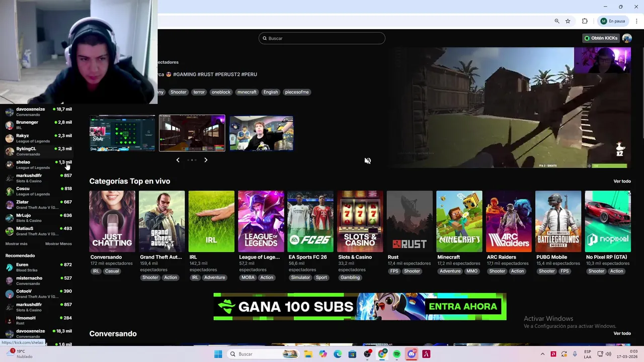Open the Grand Theft Auto V category cover
The width and height of the screenshot is (644, 362).
(162, 221)
